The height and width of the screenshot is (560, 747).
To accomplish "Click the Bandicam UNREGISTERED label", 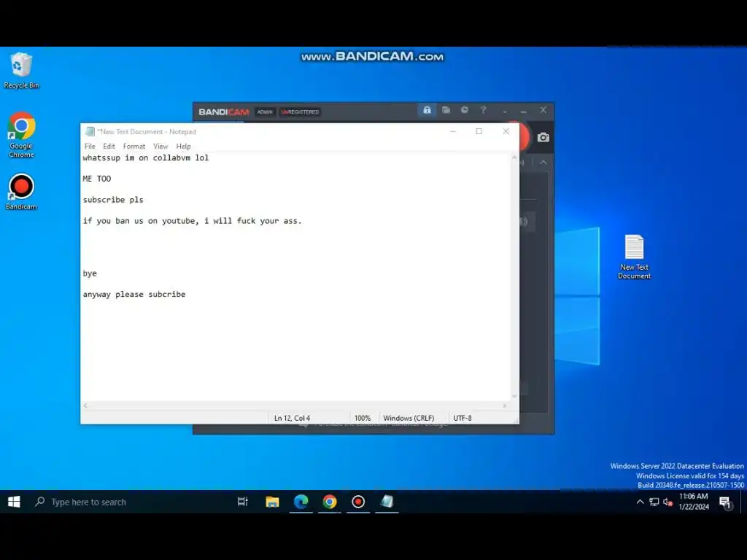I will (x=300, y=112).
